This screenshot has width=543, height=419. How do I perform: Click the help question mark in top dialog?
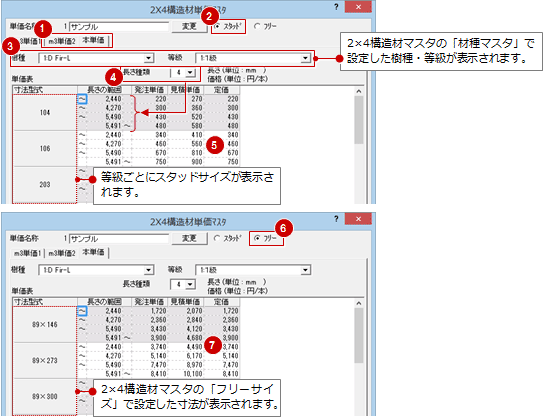coord(336,7)
